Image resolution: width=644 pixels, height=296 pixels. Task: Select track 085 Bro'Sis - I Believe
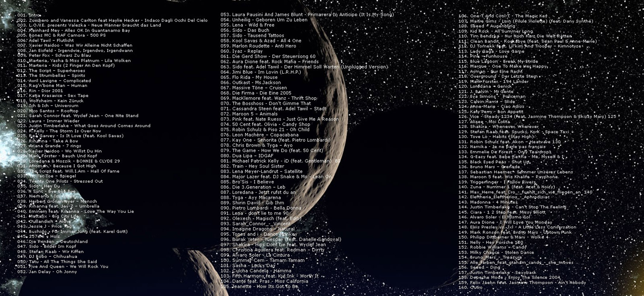point(247,182)
